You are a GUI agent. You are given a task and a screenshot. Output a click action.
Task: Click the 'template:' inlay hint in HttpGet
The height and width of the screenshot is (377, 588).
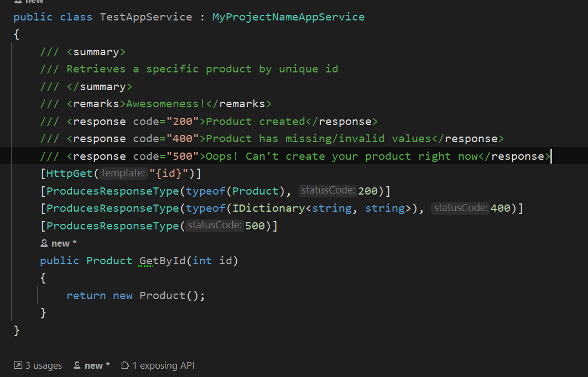(123, 173)
